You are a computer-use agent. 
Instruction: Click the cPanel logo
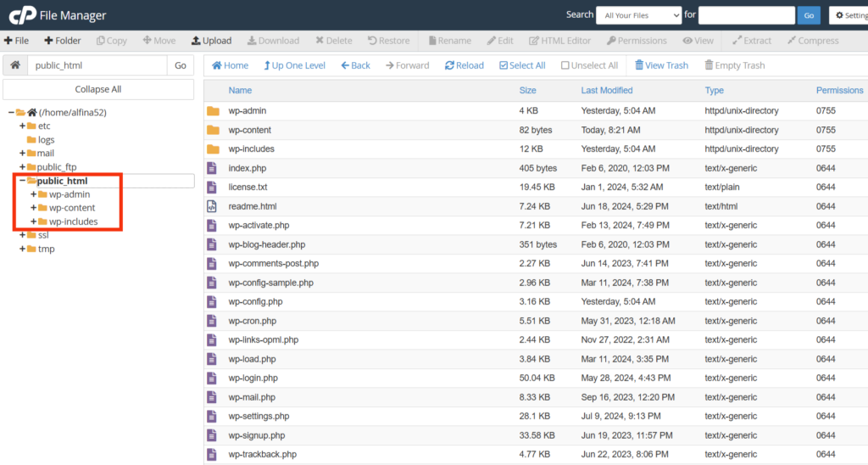22,14
